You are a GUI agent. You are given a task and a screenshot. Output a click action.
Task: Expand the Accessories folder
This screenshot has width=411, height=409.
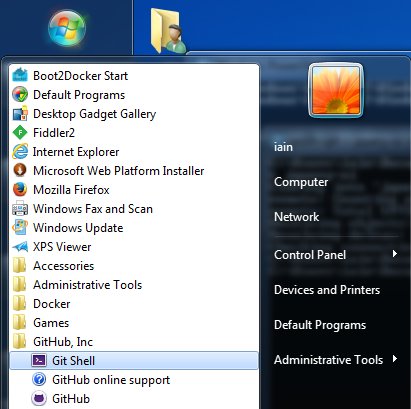[64, 266]
